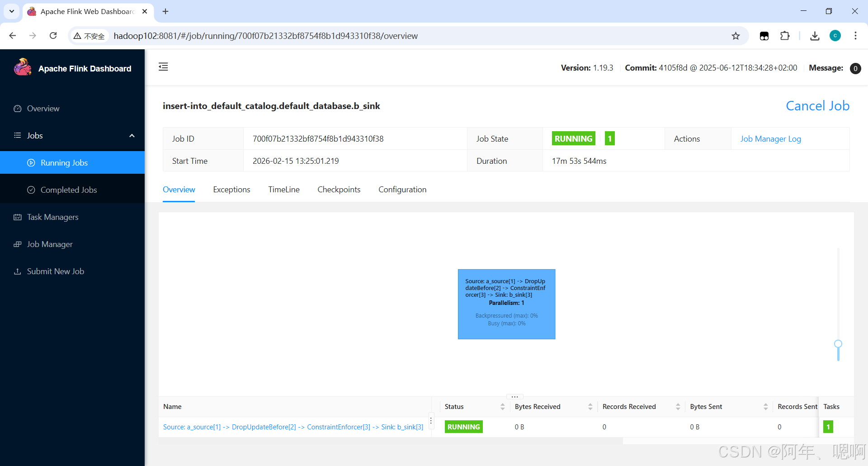Close the Apache Flink Web Dashboard tab
Screen dimensions: 868x466
pyautogui.click(x=145, y=11)
